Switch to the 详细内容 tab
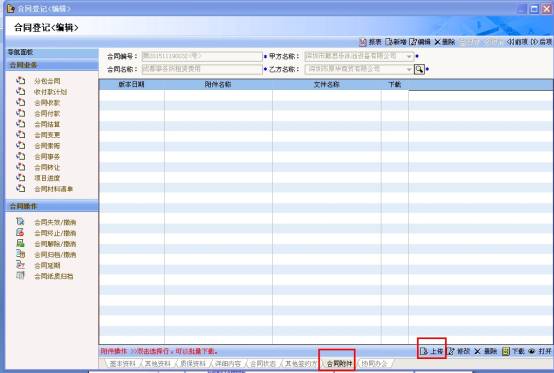The height and width of the screenshot is (373, 554). pos(228,363)
